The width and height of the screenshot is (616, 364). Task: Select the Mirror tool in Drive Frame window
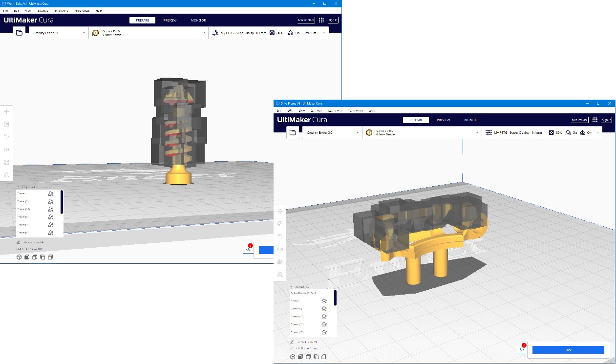280,249
